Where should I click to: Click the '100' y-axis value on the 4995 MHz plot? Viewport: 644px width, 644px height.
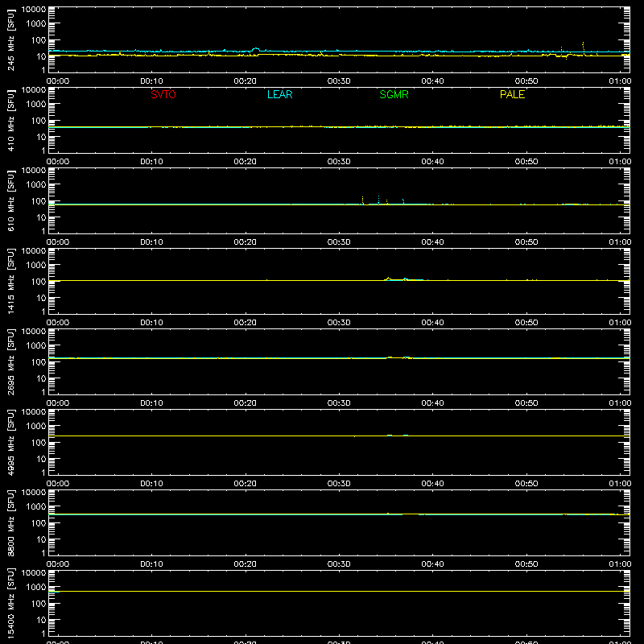pos(39,443)
